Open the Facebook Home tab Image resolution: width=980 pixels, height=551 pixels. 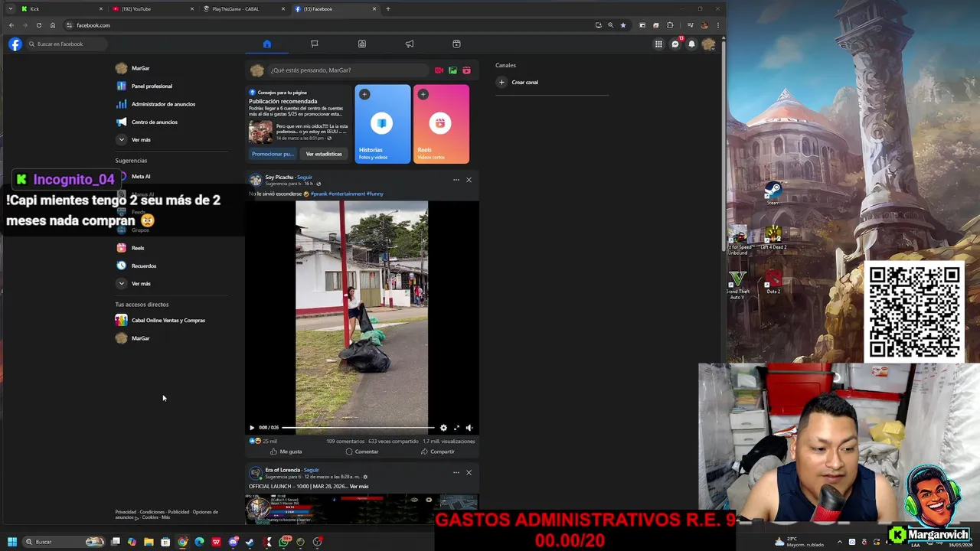[x=267, y=44]
